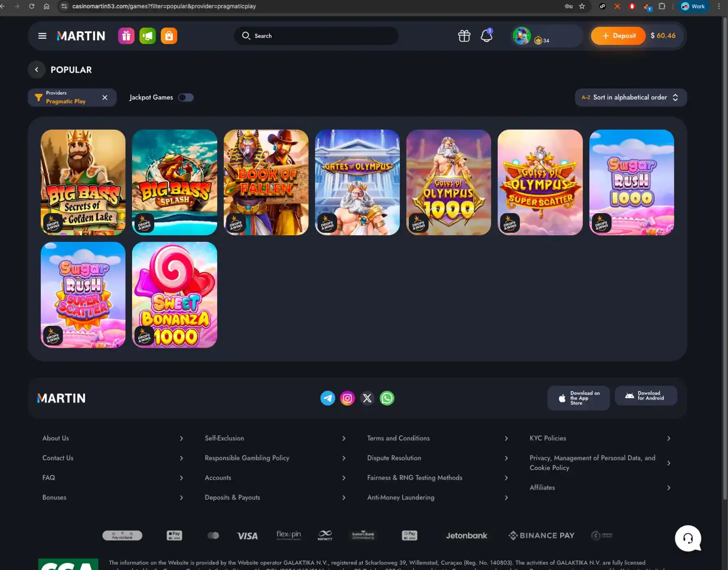Image resolution: width=728 pixels, height=570 pixels.
Task: Open the Sugar Rush 1000 game
Action: click(x=632, y=182)
